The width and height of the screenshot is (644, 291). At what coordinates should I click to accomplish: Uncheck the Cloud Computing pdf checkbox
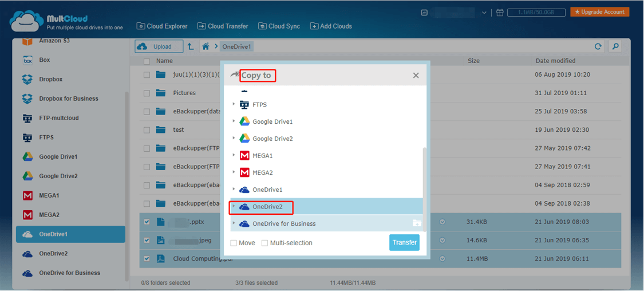coord(147,259)
